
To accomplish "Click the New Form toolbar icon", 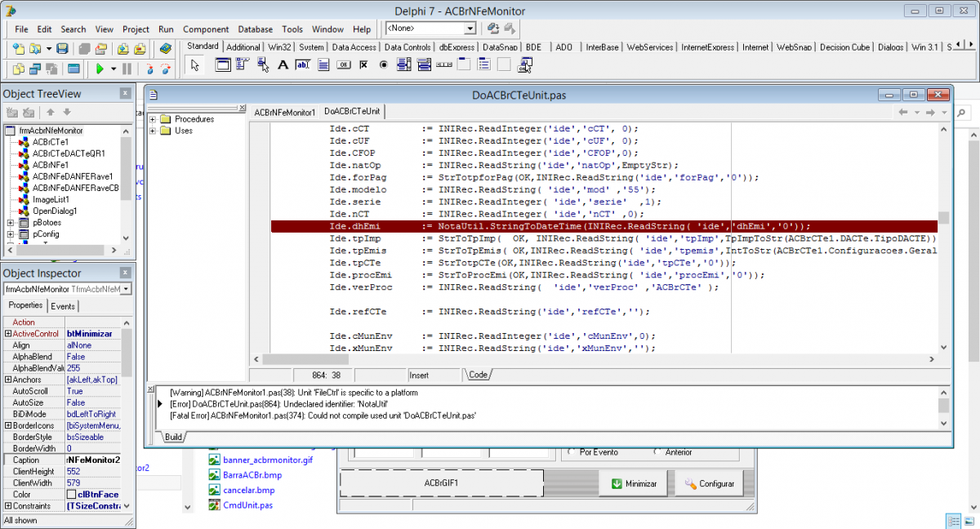I will 73,69.
